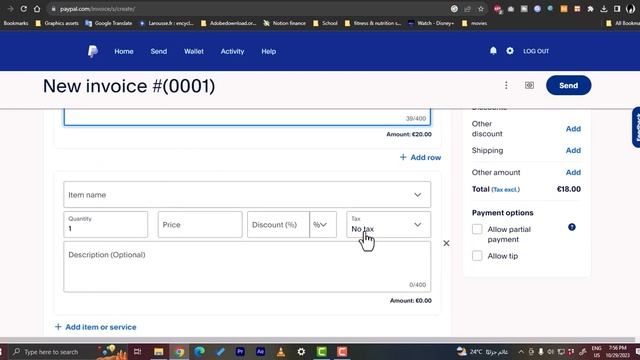Add an Other discount
This screenshot has width=640, height=360.
pos(573,129)
